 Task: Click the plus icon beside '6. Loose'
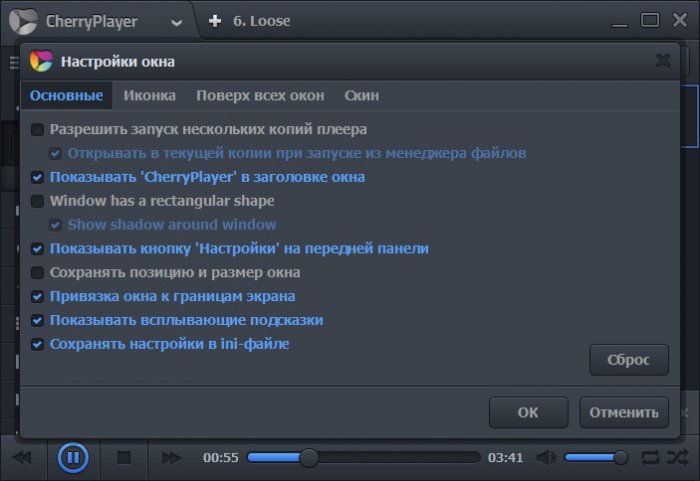click(x=215, y=21)
